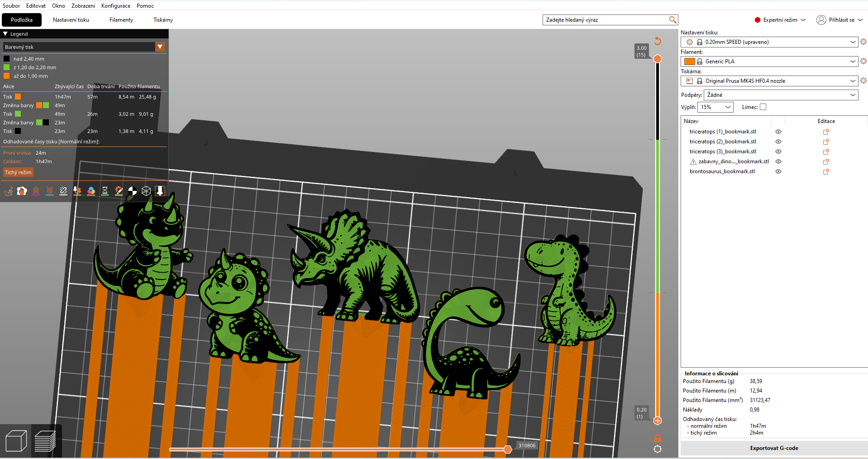Viewport: 868px width, 459px height.
Task: Click the search magnifier icon
Action: pos(672,19)
